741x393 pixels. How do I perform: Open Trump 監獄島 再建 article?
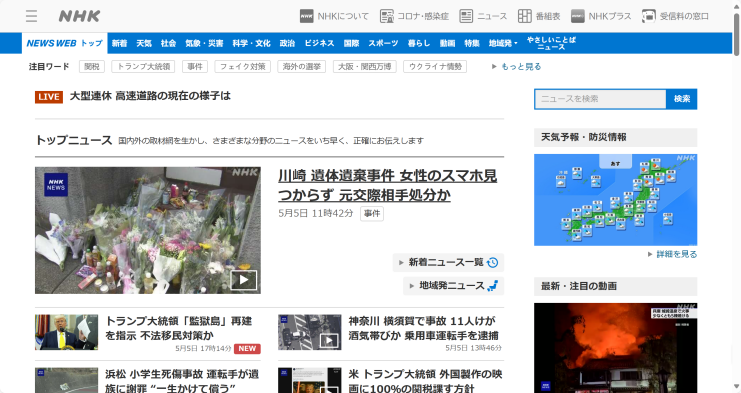[x=179, y=328]
